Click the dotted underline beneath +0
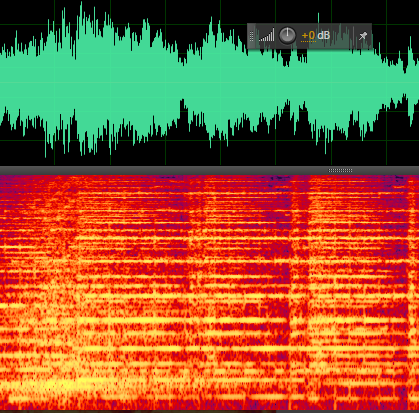419x413 pixels. (308, 42)
